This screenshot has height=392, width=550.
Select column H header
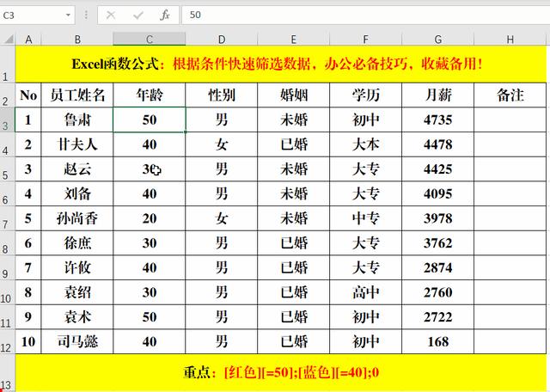point(510,40)
